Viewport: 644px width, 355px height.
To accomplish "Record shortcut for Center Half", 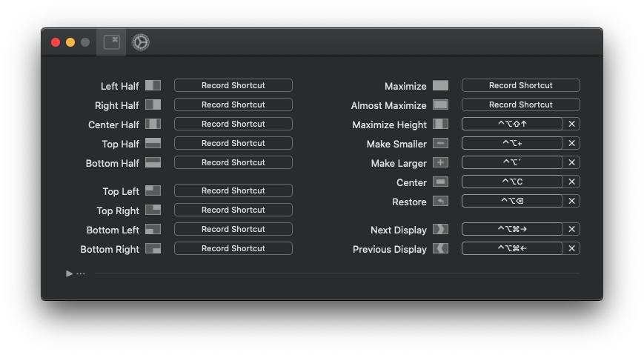I will (x=233, y=124).
